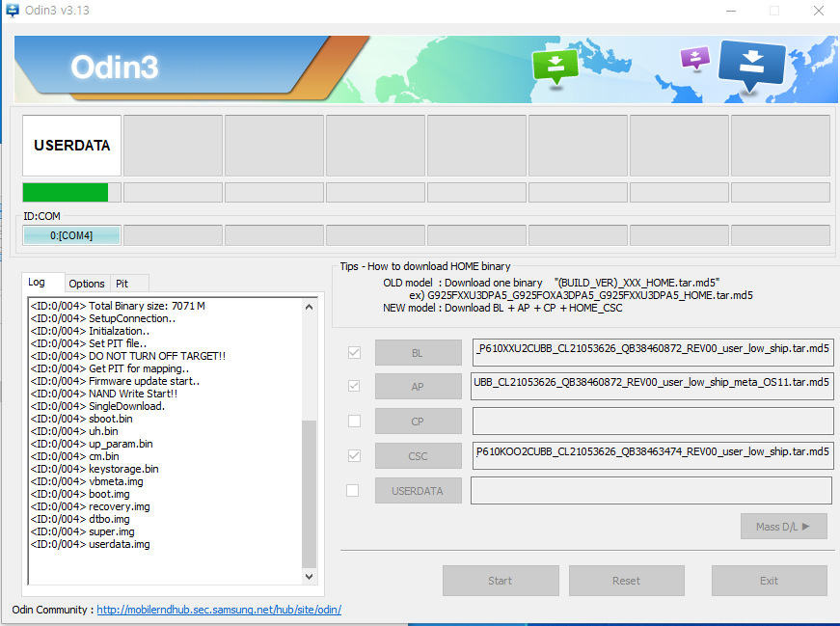Click the empty CP file path field
The width and height of the screenshot is (840, 626).
[653, 421]
